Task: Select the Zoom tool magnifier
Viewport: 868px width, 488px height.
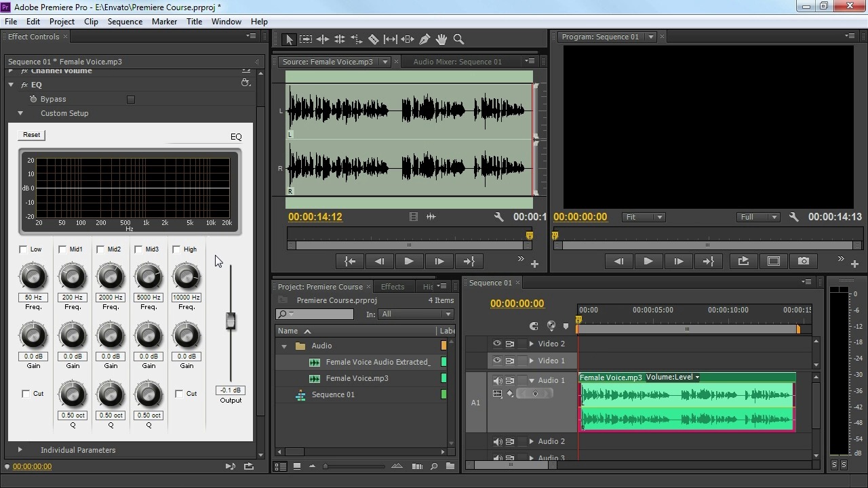Action: click(x=458, y=40)
